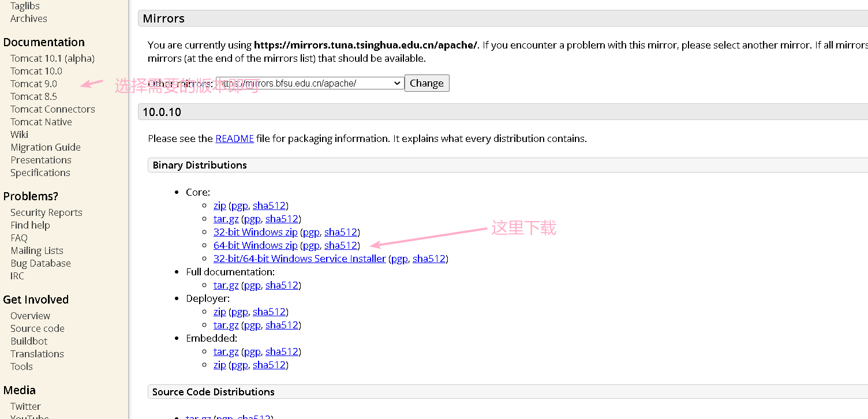Download the 32-bit Windows zip

255,232
